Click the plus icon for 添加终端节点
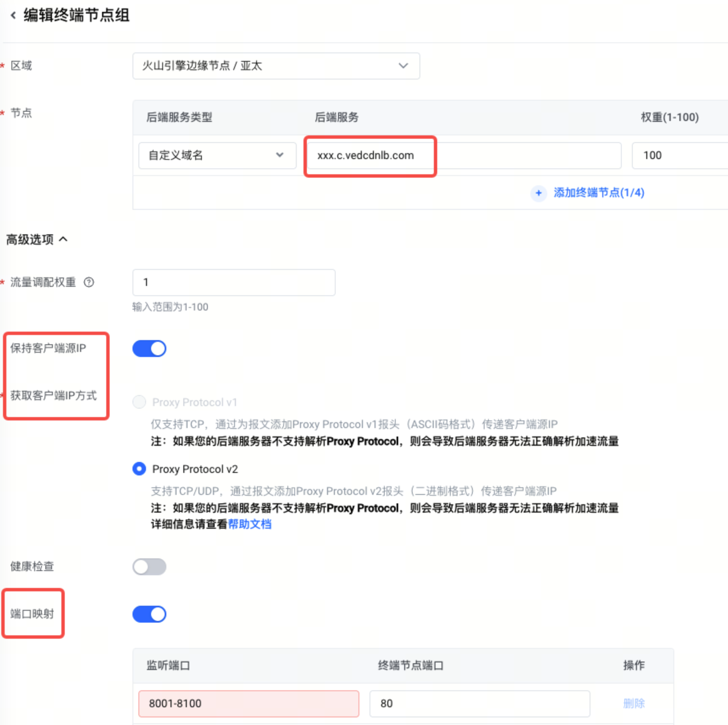Screen dimensions: 728x725 538,193
